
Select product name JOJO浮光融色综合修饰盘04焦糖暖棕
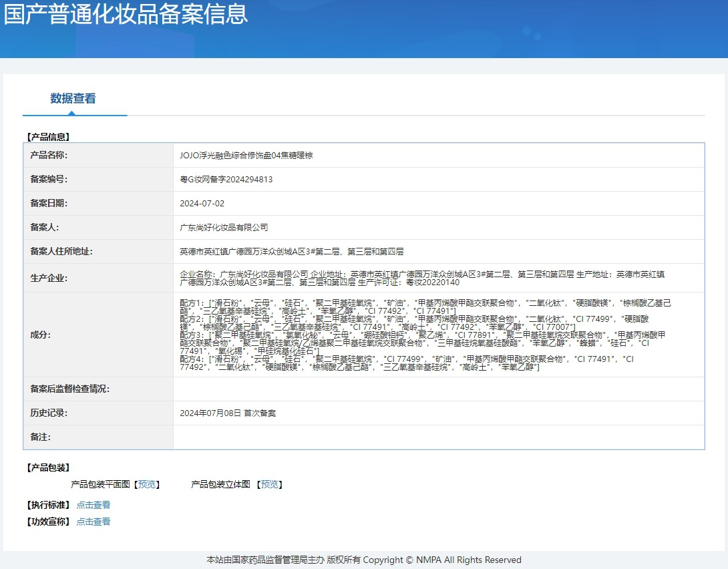tap(246, 156)
